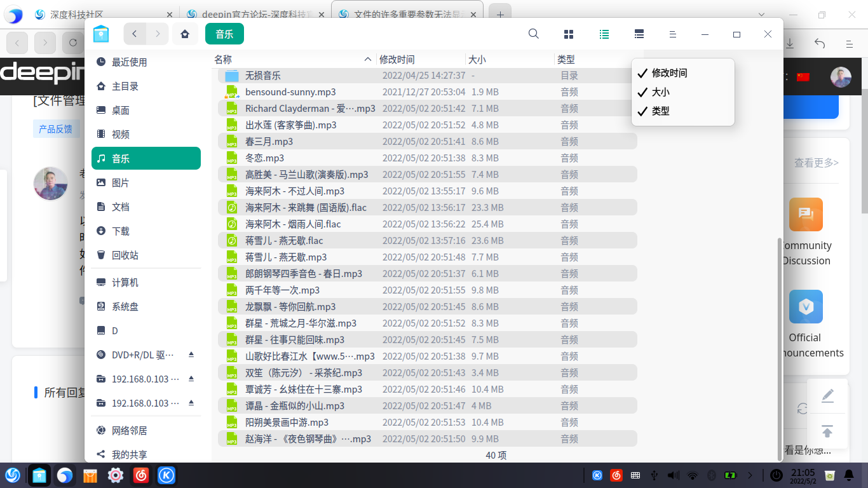The width and height of the screenshot is (868, 488).
Task: Open the file manager search
Action: coord(533,34)
